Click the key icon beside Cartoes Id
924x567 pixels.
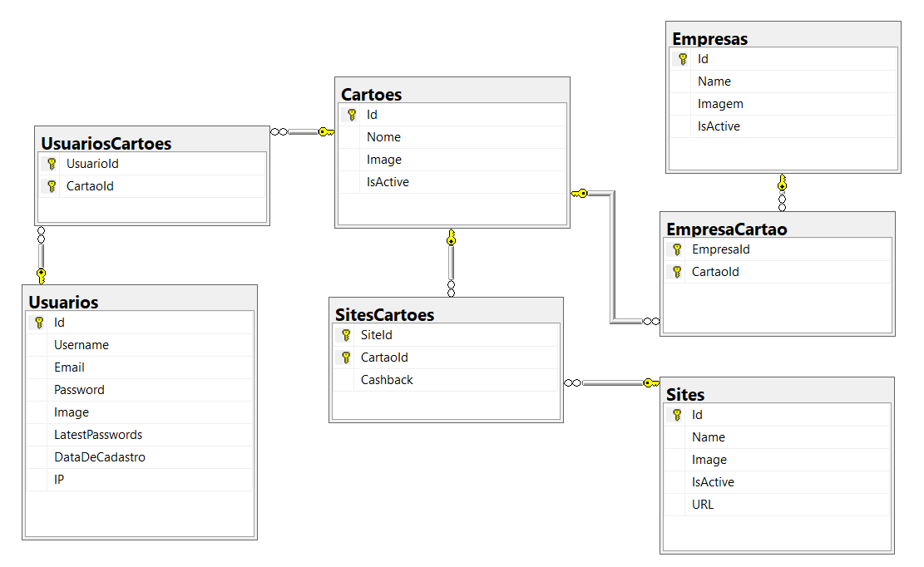[352, 115]
